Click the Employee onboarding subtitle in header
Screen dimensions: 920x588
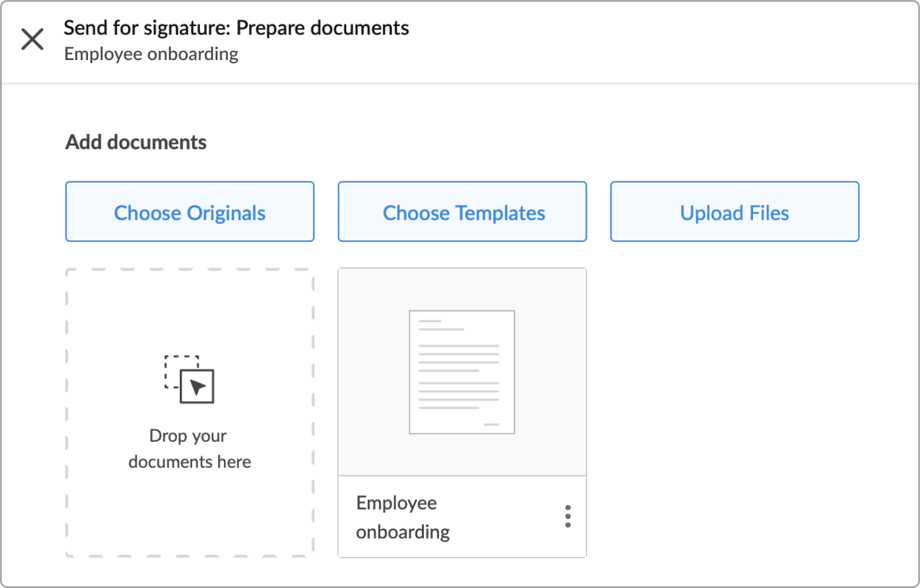pos(151,54)
